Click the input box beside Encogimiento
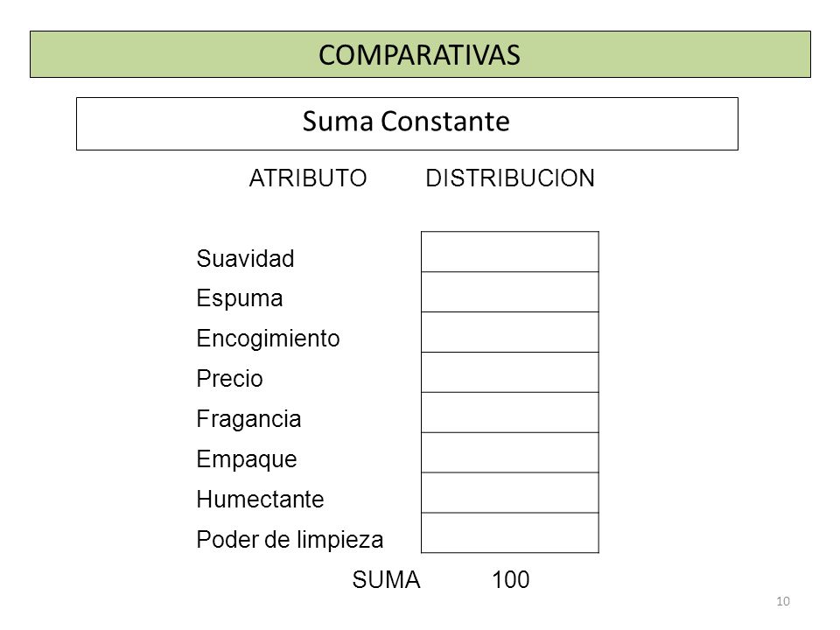840x630 pixels. 510,332
